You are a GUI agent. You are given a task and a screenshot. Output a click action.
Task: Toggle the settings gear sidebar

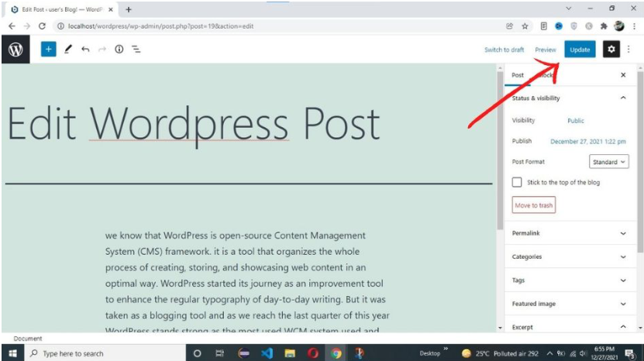click(x=611, y=50)
